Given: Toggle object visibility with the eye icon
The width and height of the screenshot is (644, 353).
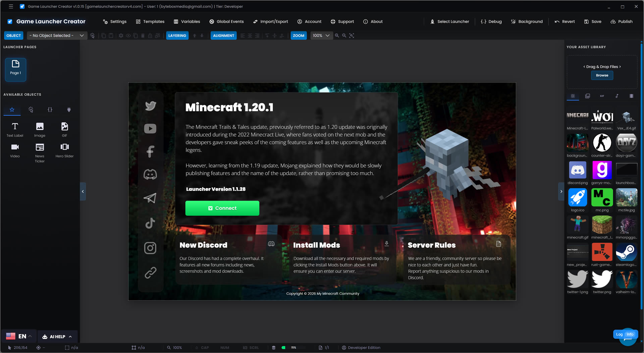Looking at the screenshot, I should pyautogui.click(x=128, y=35).
